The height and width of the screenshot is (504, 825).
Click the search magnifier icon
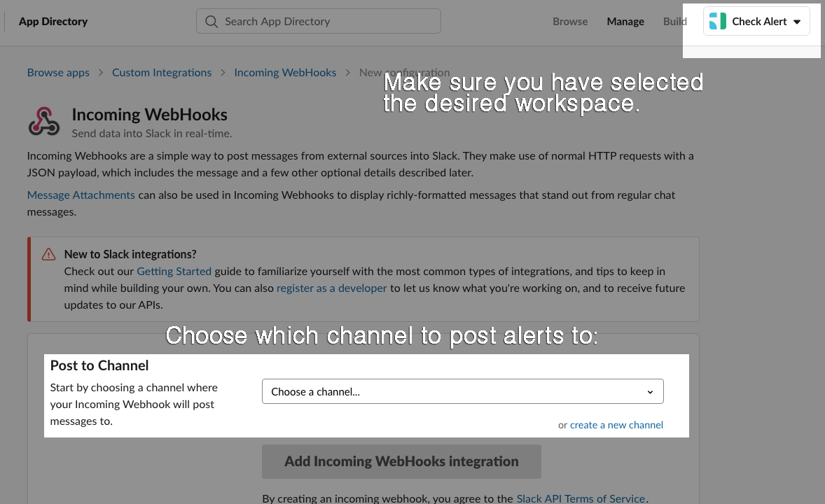click(212, 22)
